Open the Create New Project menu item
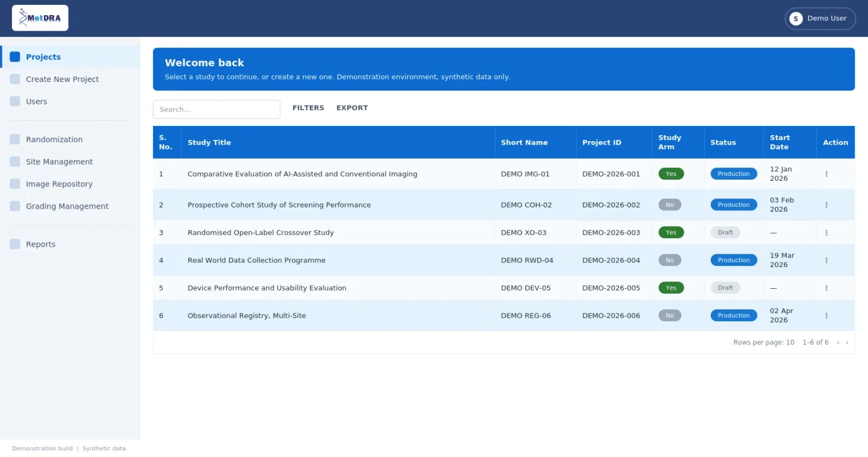Viewport: 868px width, 457px height. (x=70, y=79)
